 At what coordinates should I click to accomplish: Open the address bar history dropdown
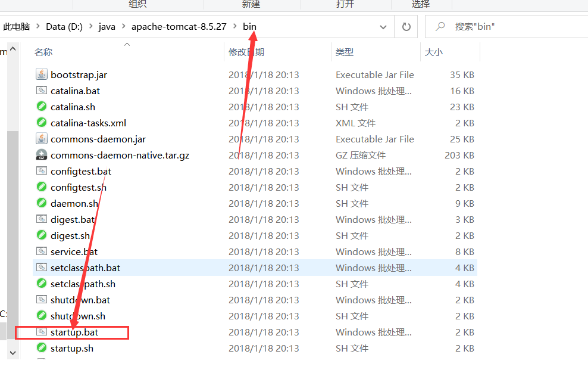coord(383,27)
